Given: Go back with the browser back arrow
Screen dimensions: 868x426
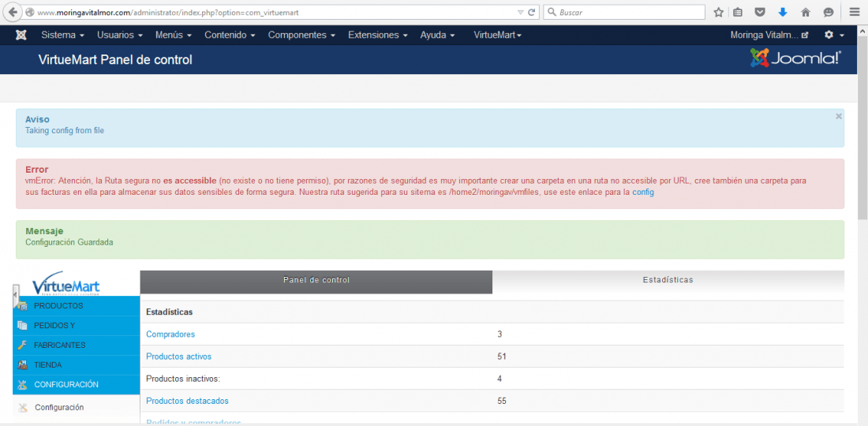Looking at the screenshot, I should 12,12.
